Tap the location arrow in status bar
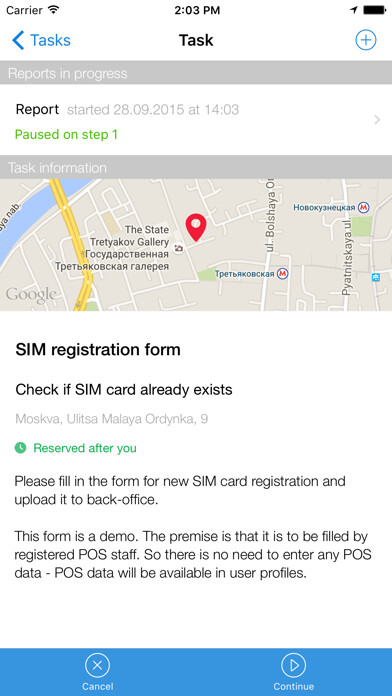 tap(354, 10)
